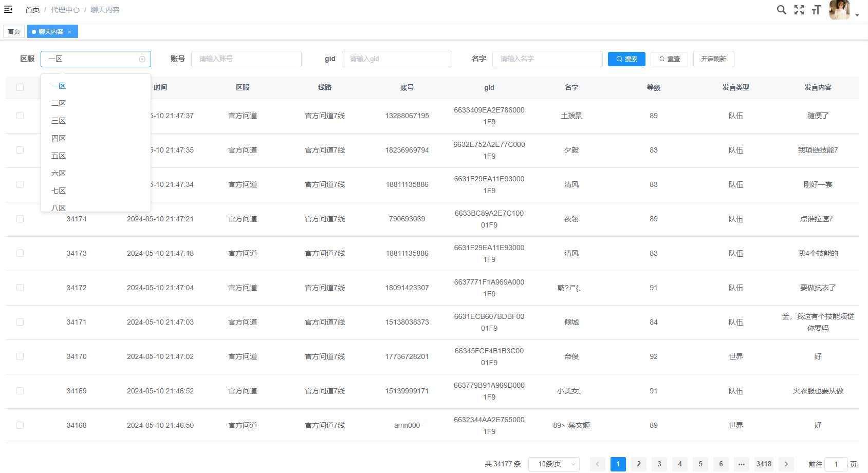Go to last page 3418
Screen dimensions: 868x473
tap(764, 464)
